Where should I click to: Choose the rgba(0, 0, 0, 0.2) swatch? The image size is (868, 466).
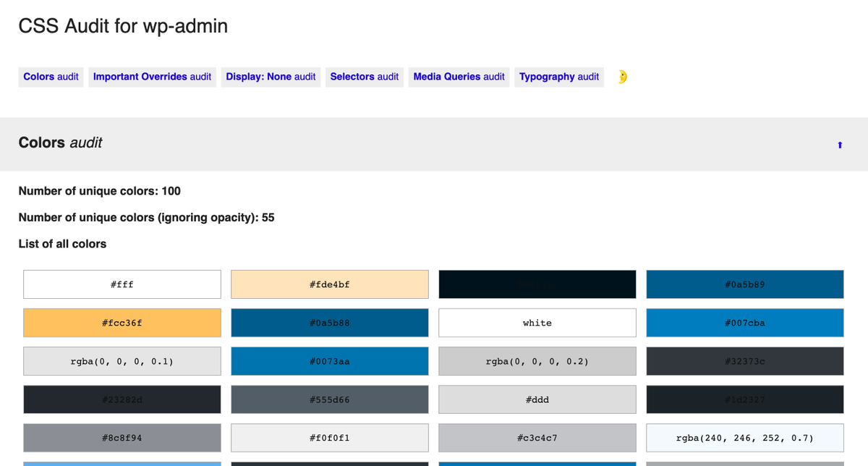(x=537, y=361)
